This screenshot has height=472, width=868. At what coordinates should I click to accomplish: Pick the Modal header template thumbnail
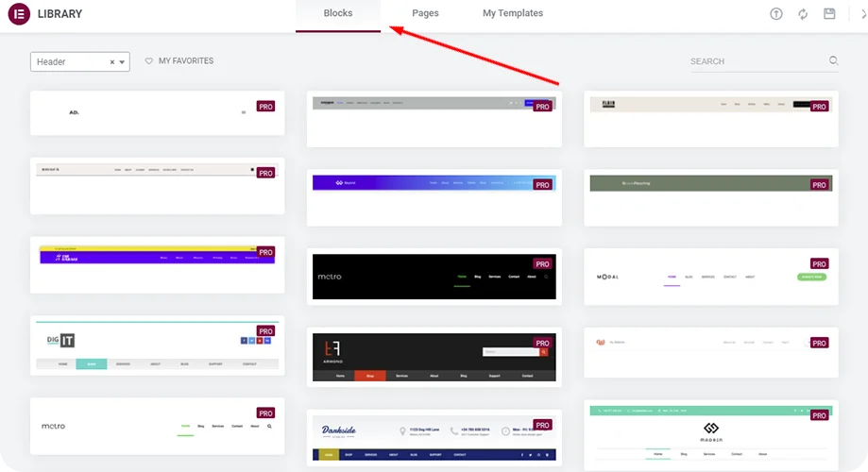(x=710, y=278)
